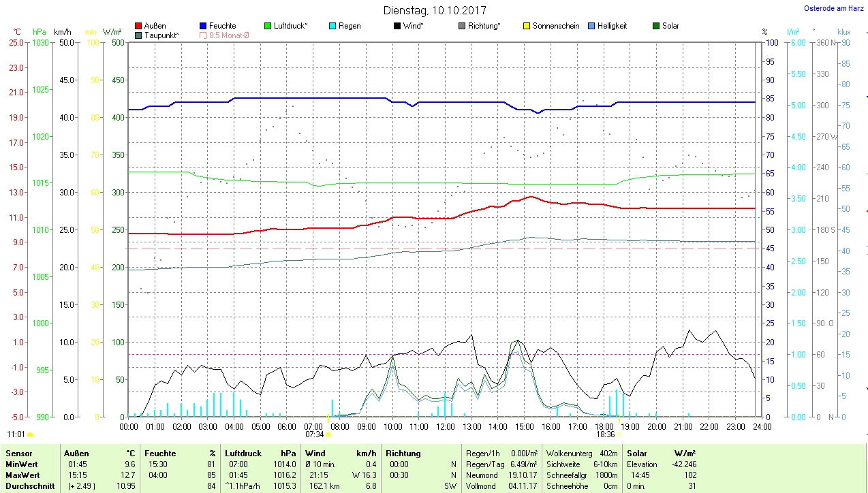Click the gray Richtung legend square

click(462, 26)
